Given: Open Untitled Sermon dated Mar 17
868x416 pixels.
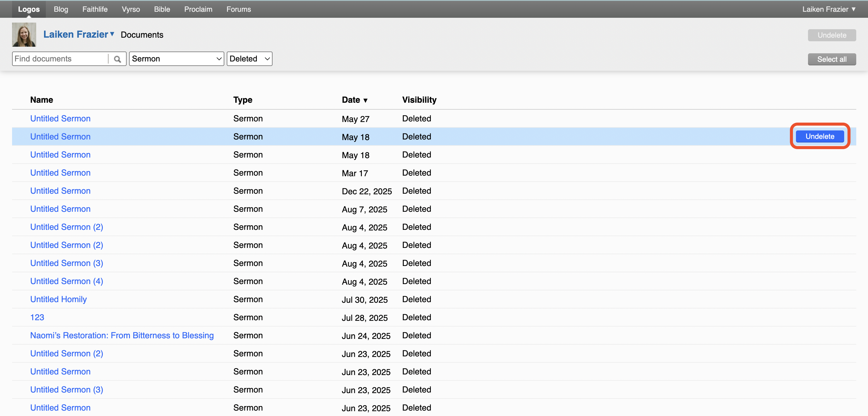Looking at the screenshot, I should 60,173.
